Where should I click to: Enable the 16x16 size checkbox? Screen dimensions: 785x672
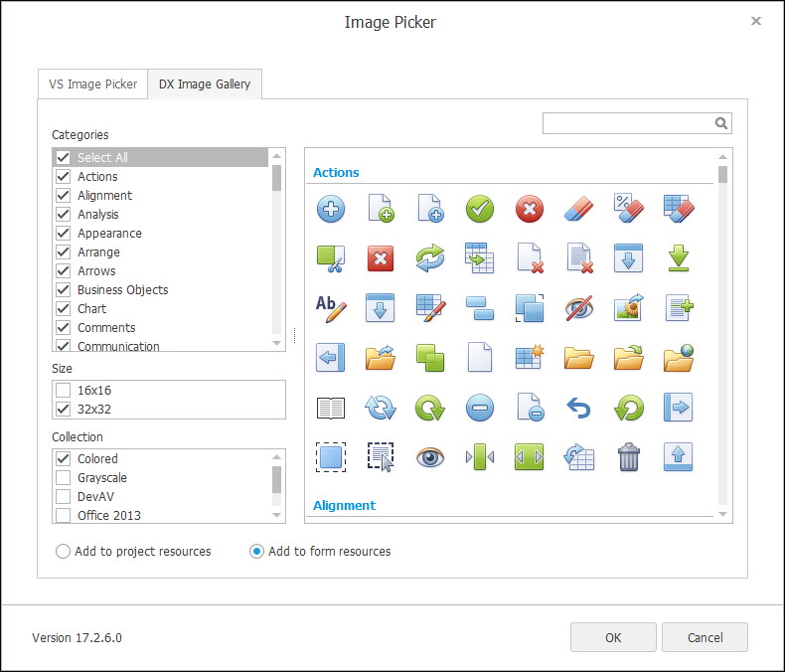[63, 390]
